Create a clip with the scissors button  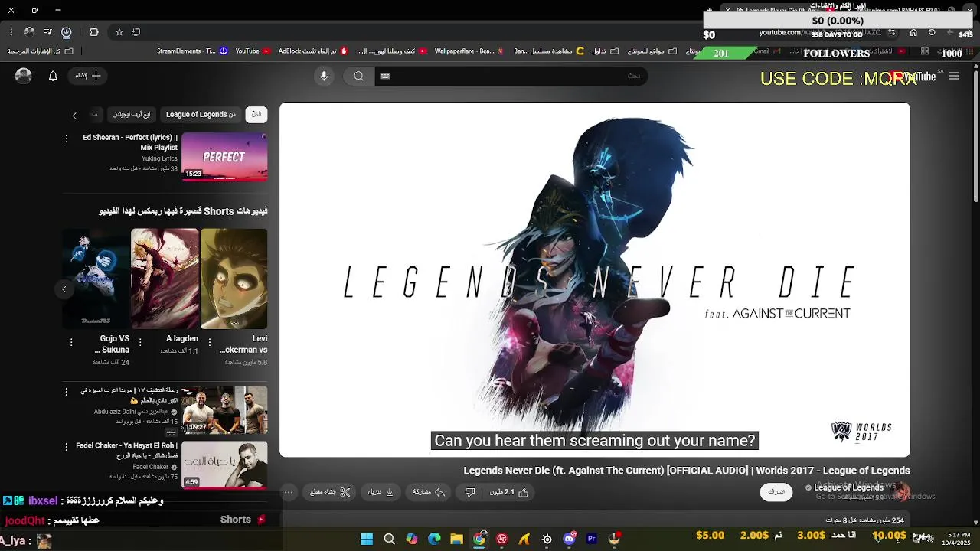[330, 492]
